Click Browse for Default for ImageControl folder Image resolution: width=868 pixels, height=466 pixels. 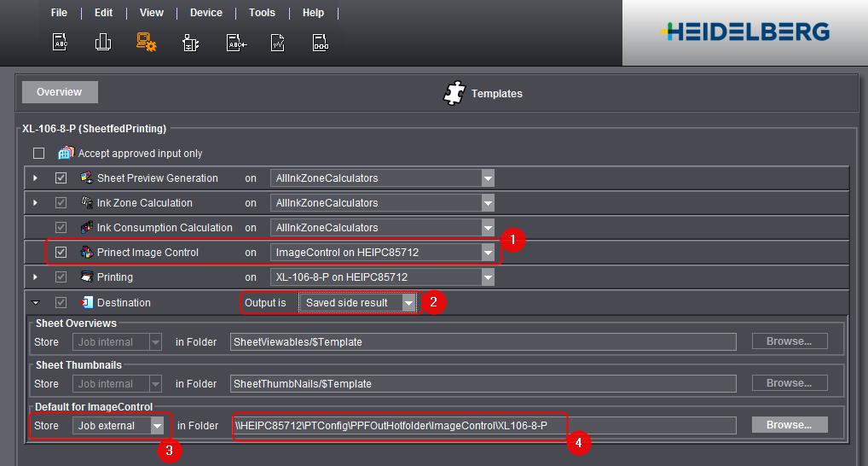click(x=789, y=425)
